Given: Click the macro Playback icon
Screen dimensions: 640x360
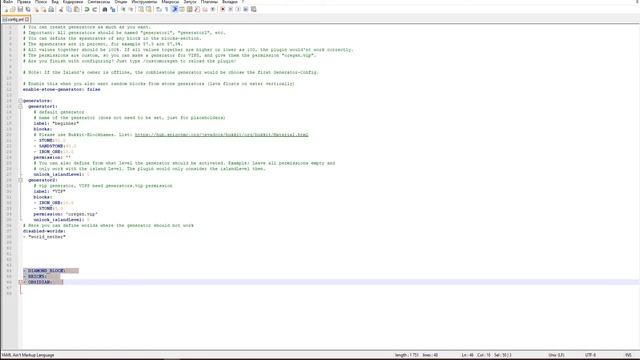Looking at the screenshot, I should pyautogui.click(x=238, y=9).
